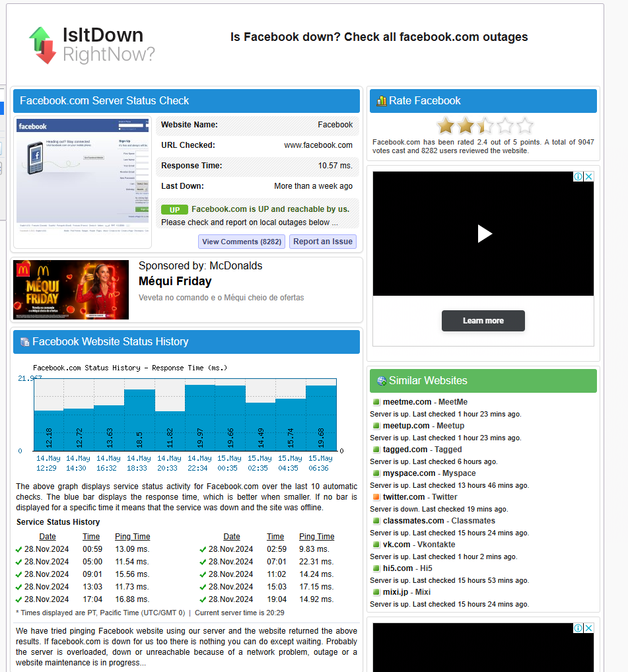
Task: Click the Similar Websites globe icon
Action: 382,381
